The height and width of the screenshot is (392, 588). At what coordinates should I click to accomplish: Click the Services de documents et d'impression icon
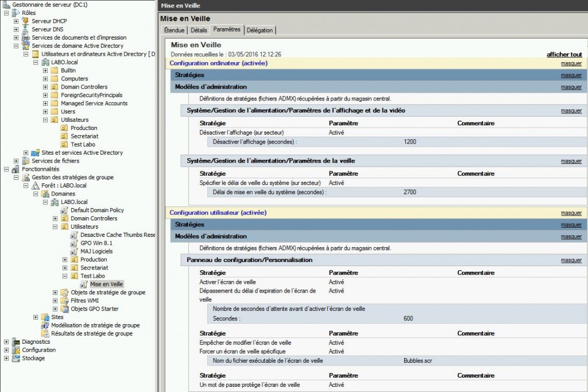[x=25, y=37]
